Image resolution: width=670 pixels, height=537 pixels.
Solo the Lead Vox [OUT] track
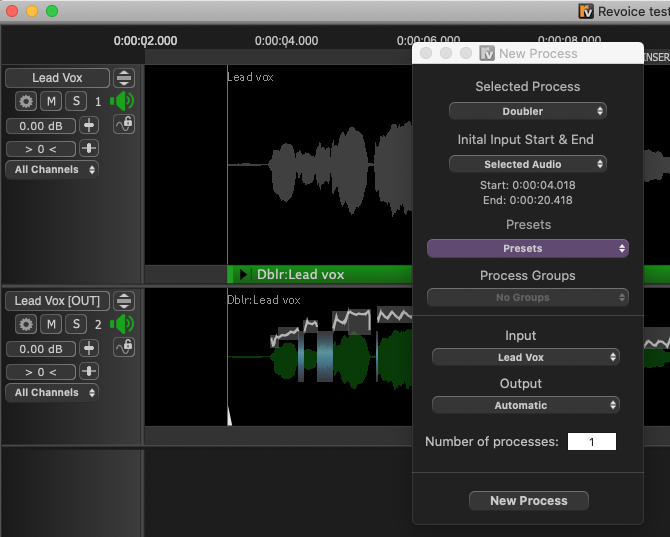(x=76, y=324)
